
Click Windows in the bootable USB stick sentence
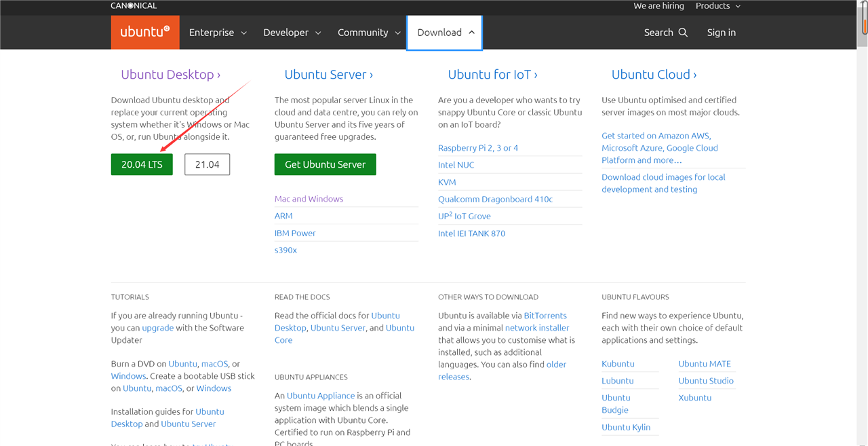pyautogui.click(x=214, y=388)
